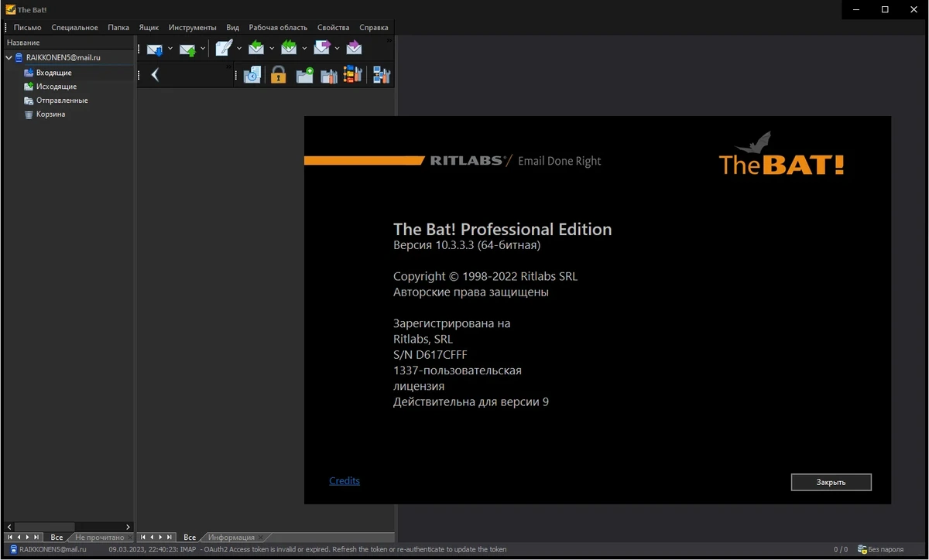Select the Отправленные folder

point(62,101)
